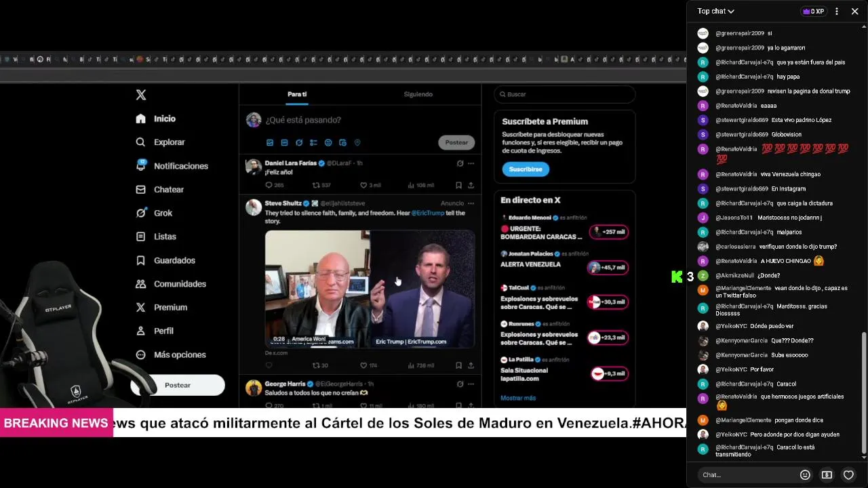Open George Harris's profile avatar
868x488 pixels.
click(x=254, y=388)
